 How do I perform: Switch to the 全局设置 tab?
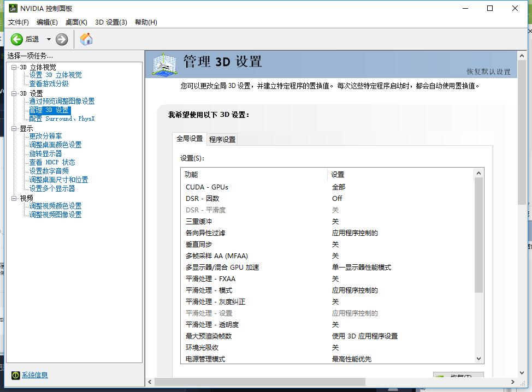(190, 138)
